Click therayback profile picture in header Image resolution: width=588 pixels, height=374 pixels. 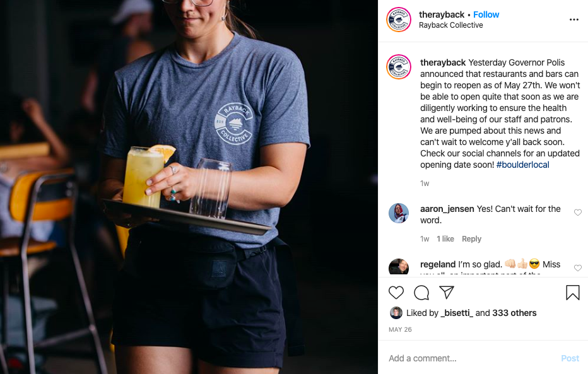[x=399, y=20]
